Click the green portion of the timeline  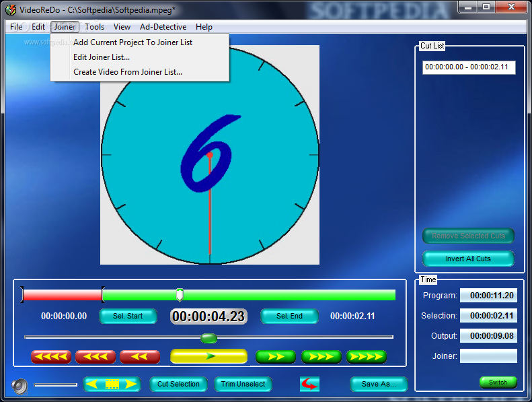pos(249,295)
